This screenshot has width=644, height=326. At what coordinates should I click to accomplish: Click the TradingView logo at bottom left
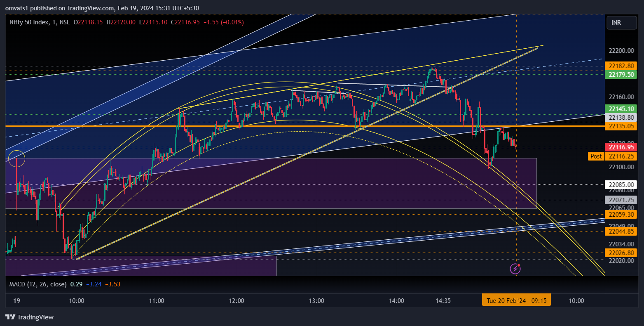pyautogui.click(x=29, y=317)
